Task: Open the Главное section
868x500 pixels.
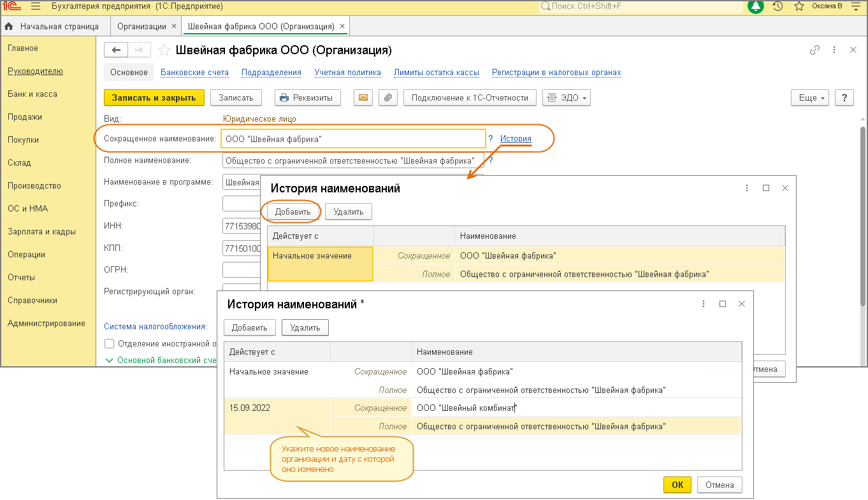Action: point(23,48)
